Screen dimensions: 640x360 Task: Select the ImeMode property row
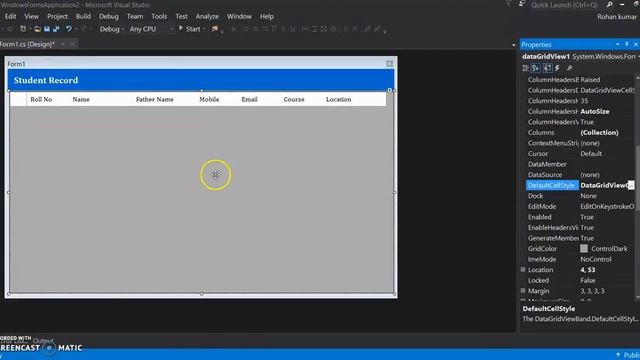580,259
